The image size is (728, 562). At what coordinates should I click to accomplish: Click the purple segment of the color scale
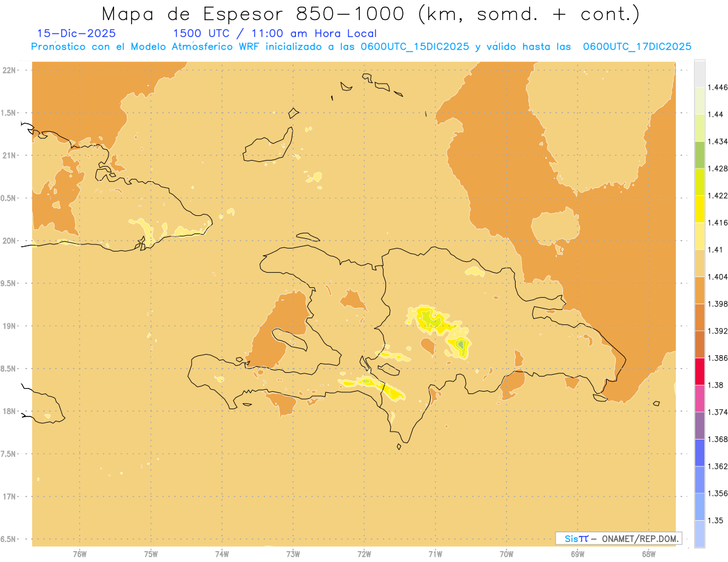(699, 426)
